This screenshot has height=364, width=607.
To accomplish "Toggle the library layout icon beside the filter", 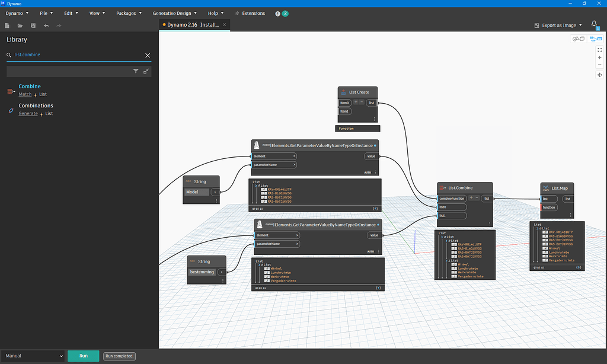I will point(146,71).
